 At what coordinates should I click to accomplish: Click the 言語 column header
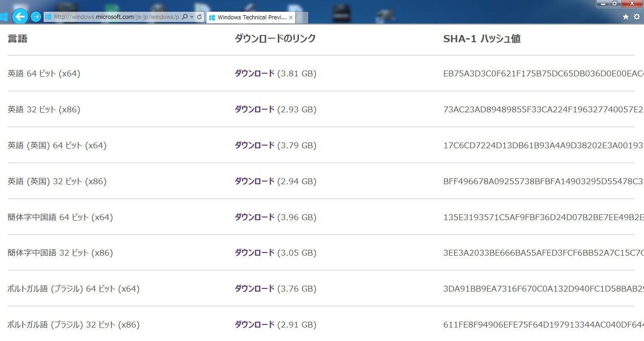(x=18, y=39)
